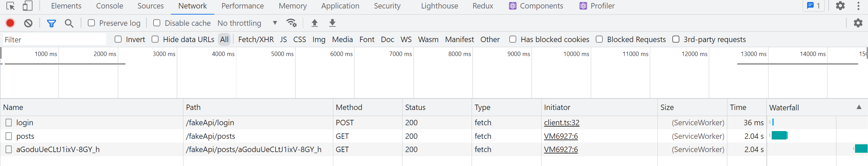Open the Application tab
The image size is (868, 166).
[x=340, y=6]
